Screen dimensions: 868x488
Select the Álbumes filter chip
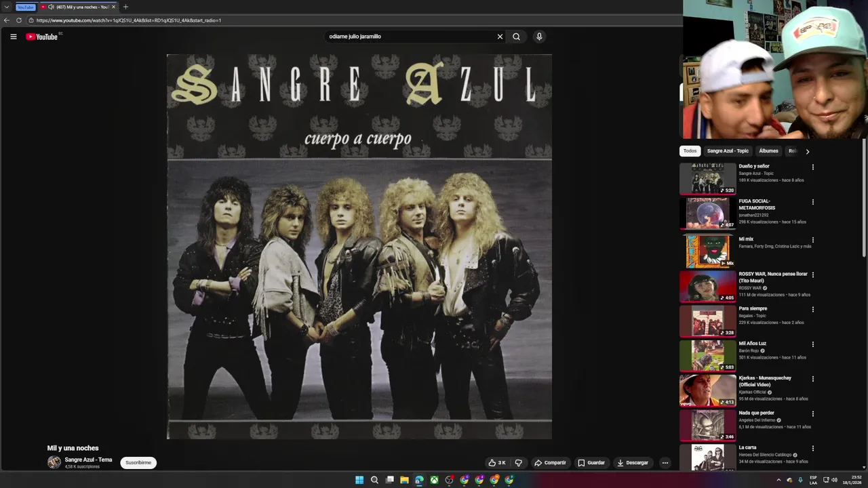click(768, 151)
